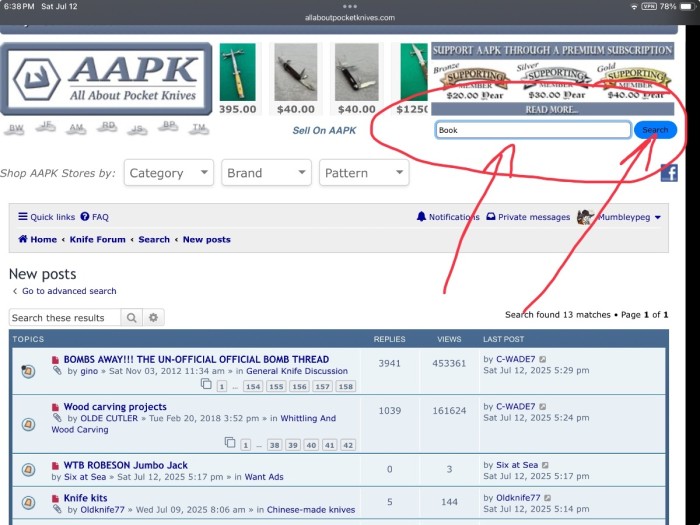This screenshot has height=525, width=700.
Task: Click the Notifications bell icon
Action: 421,217
